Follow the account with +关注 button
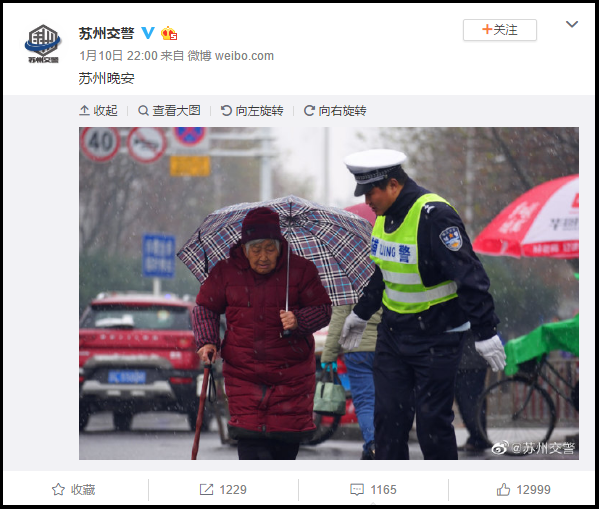This screenshot has height=509, width=599. point(500,30)
